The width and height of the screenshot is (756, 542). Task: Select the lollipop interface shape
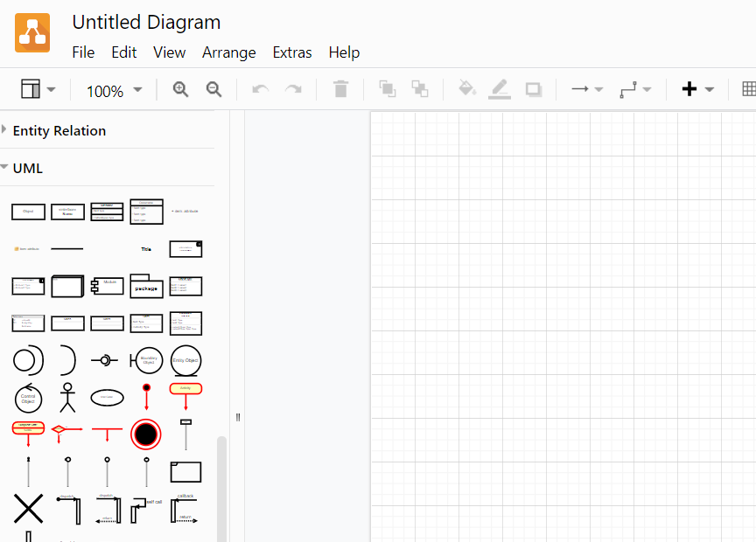[x=105, y=360]
